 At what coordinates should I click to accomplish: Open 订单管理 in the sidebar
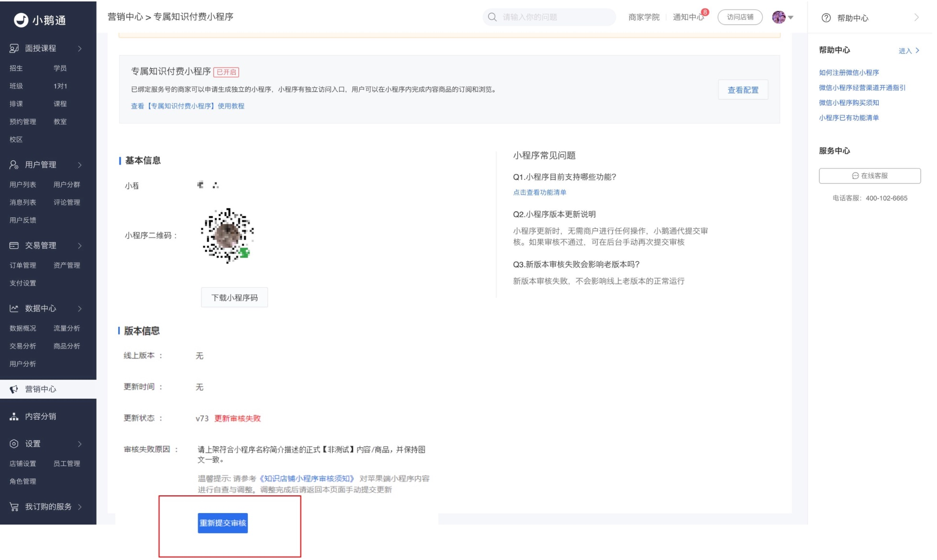23,265
